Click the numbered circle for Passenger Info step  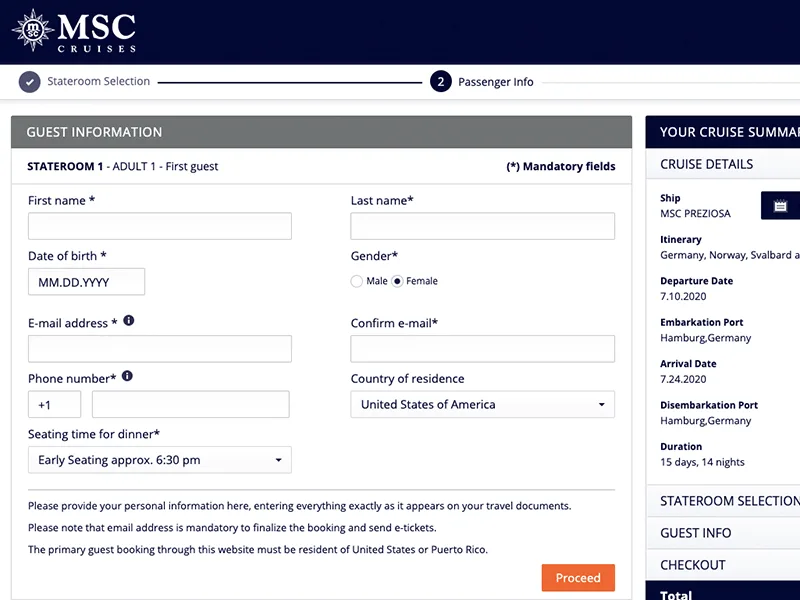tap(441, 82)
